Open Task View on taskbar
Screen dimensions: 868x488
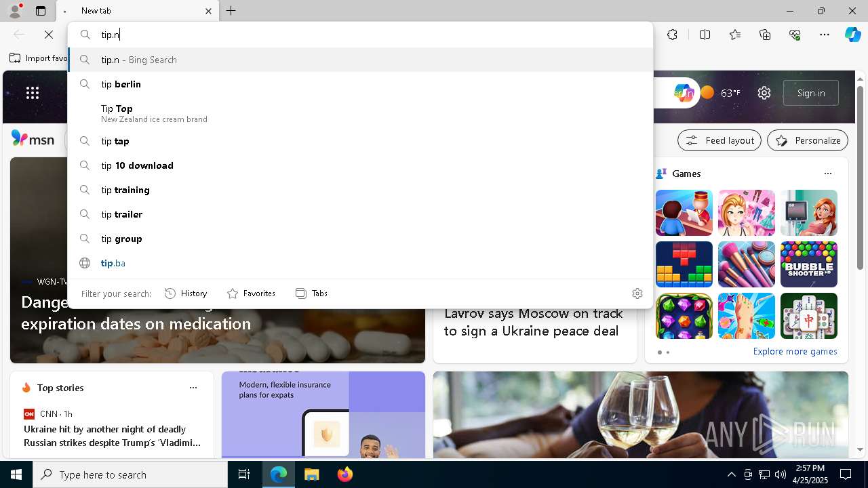tap(244, 474)
